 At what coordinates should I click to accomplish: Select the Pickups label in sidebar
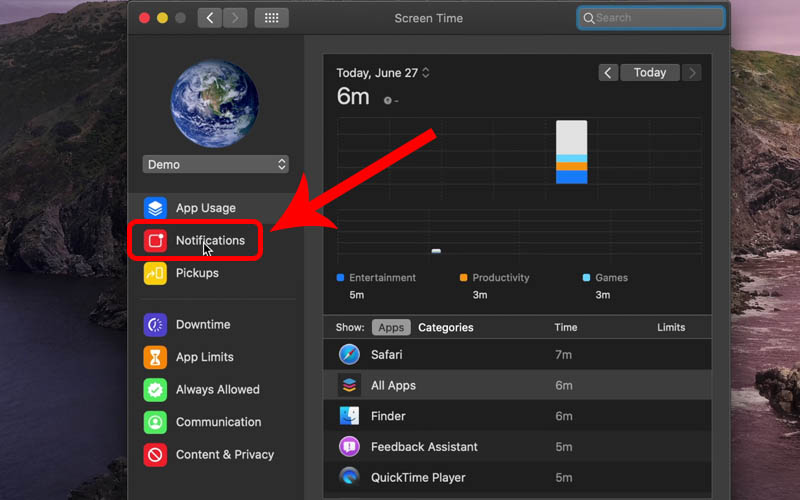(x=197, y=273)
